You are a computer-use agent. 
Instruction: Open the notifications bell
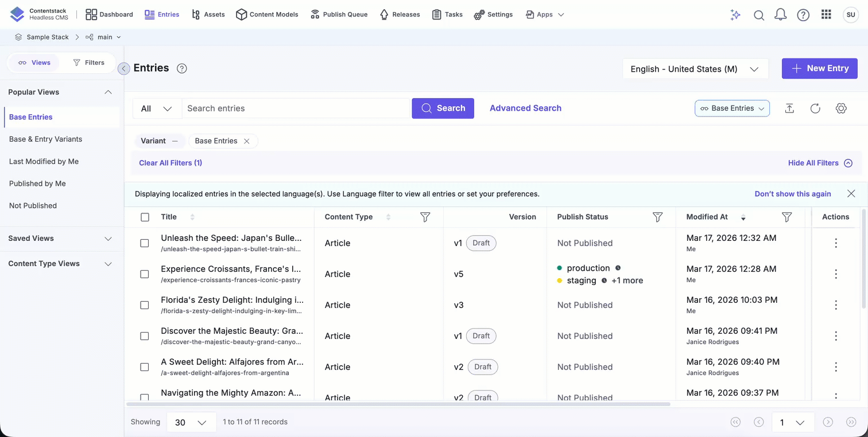click(780, 15)
